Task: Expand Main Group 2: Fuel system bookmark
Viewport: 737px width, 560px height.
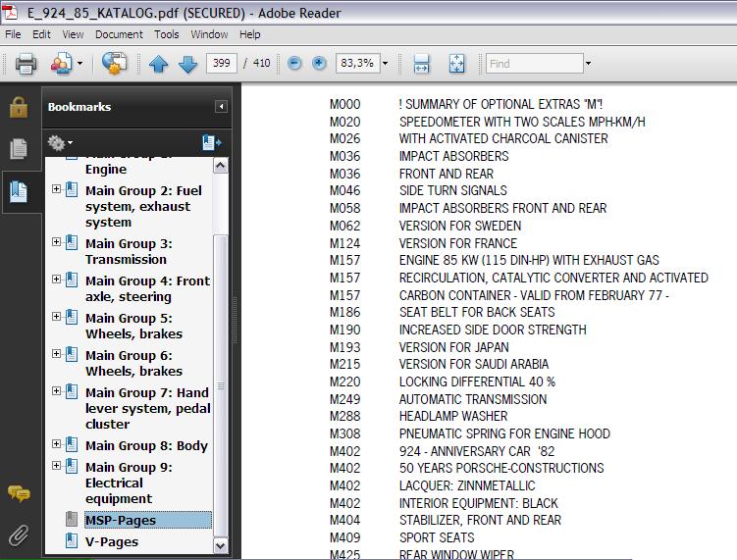Action: (56, 189)
